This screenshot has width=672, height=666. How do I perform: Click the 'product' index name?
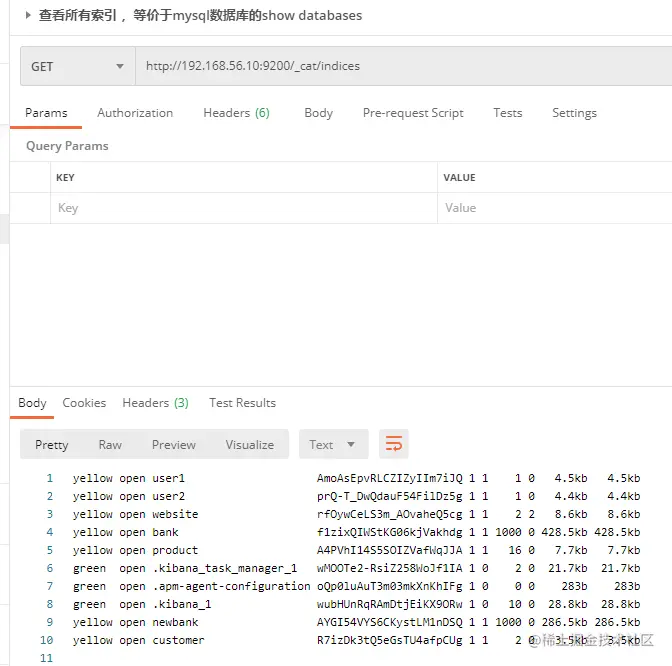coord(175,550)
